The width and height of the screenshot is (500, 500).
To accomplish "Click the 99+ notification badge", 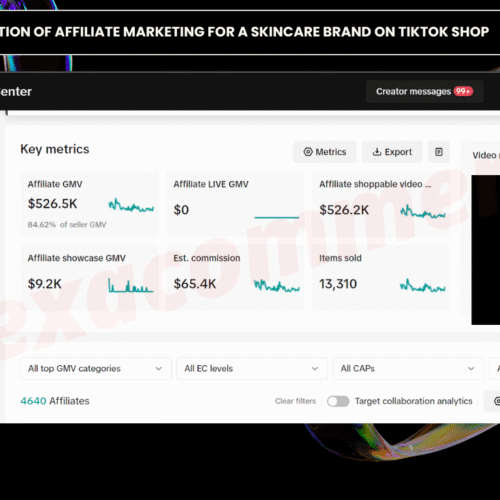I will tap(463, 91).
